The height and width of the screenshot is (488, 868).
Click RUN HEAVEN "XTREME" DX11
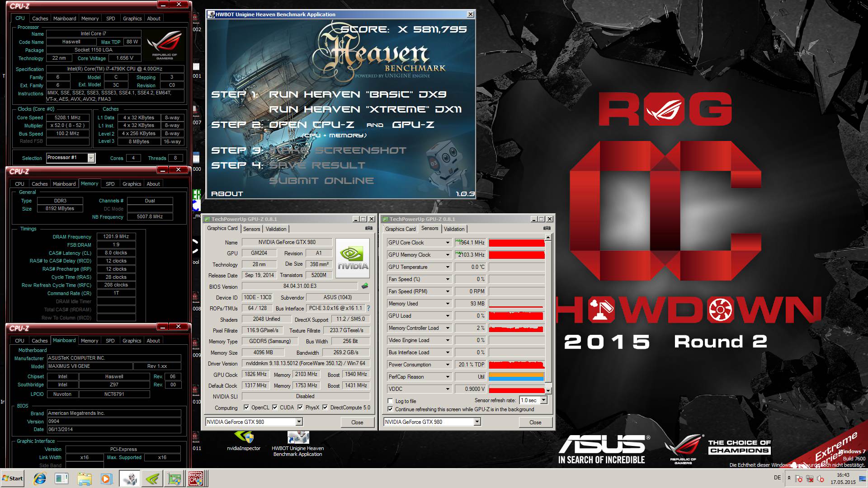365,109
